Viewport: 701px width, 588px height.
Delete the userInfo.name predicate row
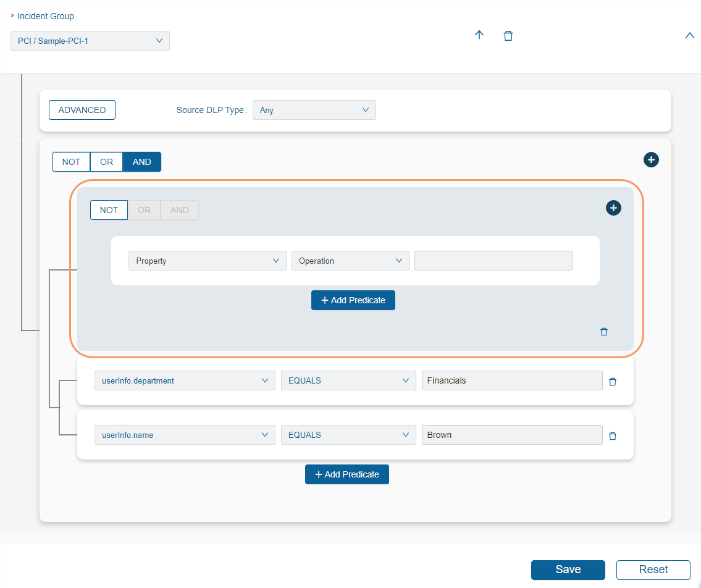coord(613,435)
